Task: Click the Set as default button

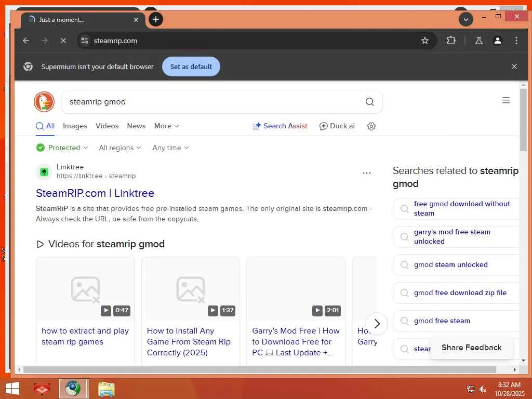Action: 191,66
